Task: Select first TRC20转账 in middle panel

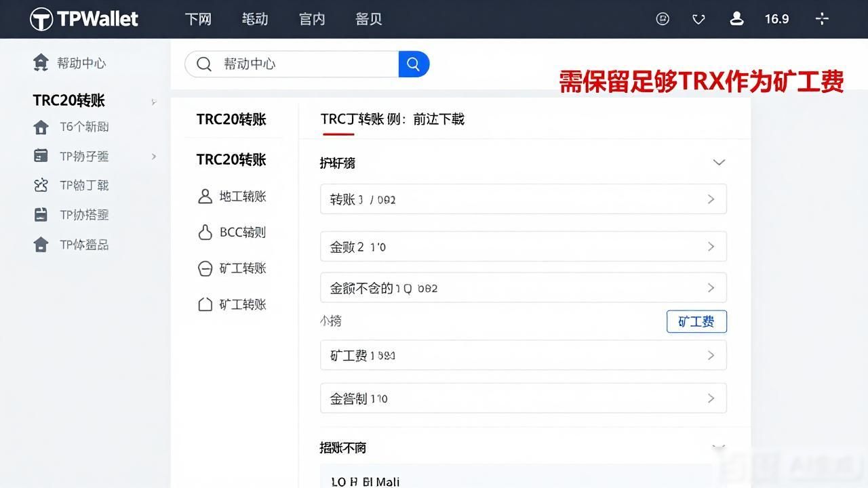Action: pyautogui.click(x=231, y=119)
